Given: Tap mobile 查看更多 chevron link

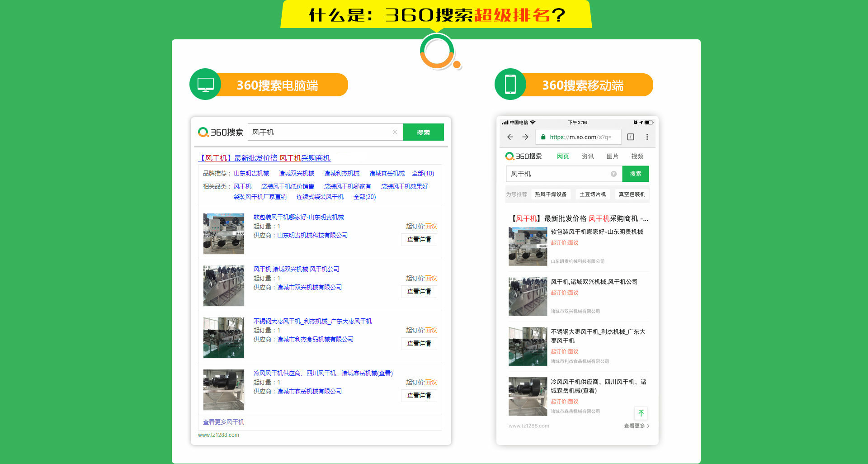Looking at the screenshot, I should pos(637,426).
